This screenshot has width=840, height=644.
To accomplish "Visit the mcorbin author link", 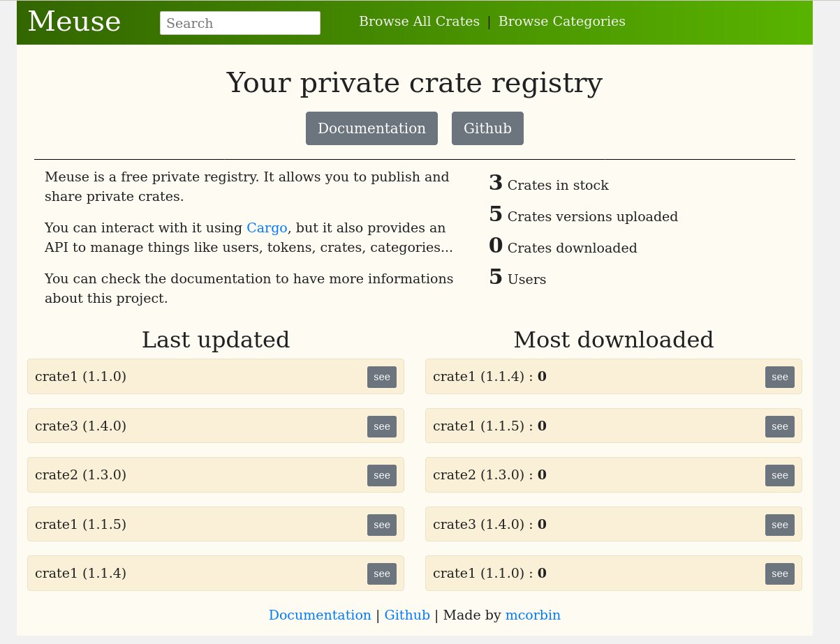I will point(533,615).
